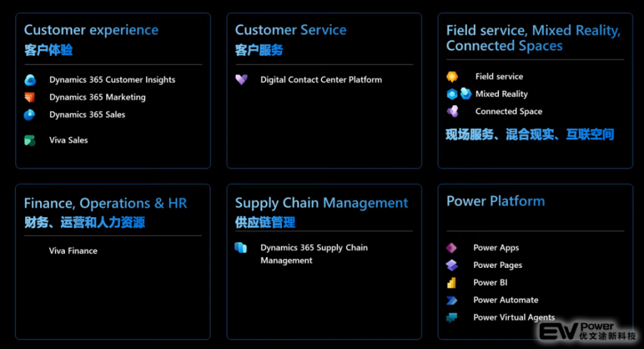Screen dimensions: 644x349
Task: Click the Dynamics 365 Sales icon
Action: 30,115
